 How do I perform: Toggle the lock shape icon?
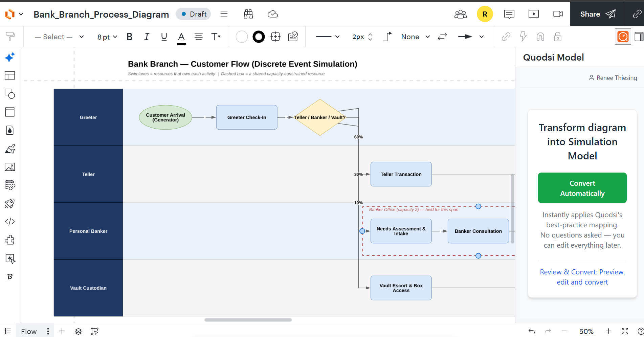[558, 37]
